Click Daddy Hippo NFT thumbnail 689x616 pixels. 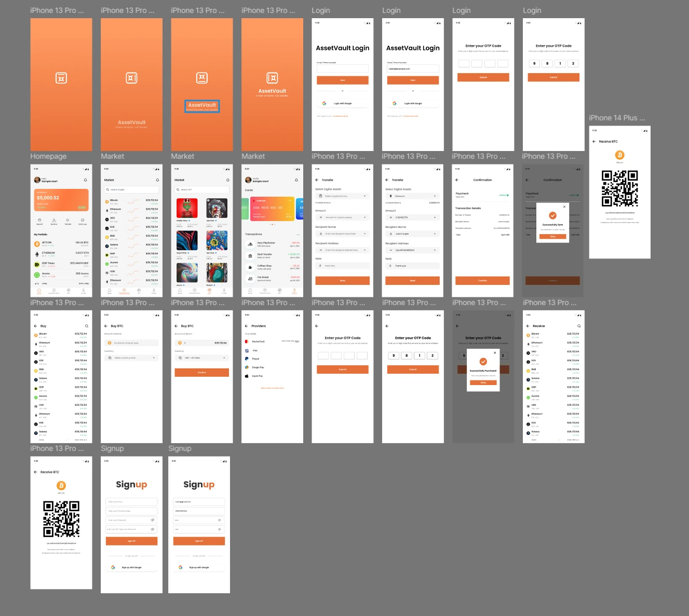[187, 208]
